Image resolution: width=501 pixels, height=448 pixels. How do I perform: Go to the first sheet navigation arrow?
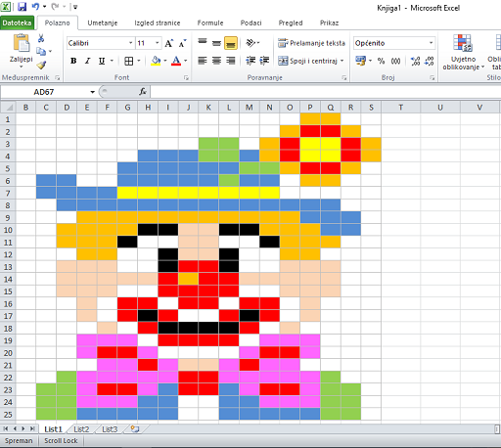coord(6,428)
